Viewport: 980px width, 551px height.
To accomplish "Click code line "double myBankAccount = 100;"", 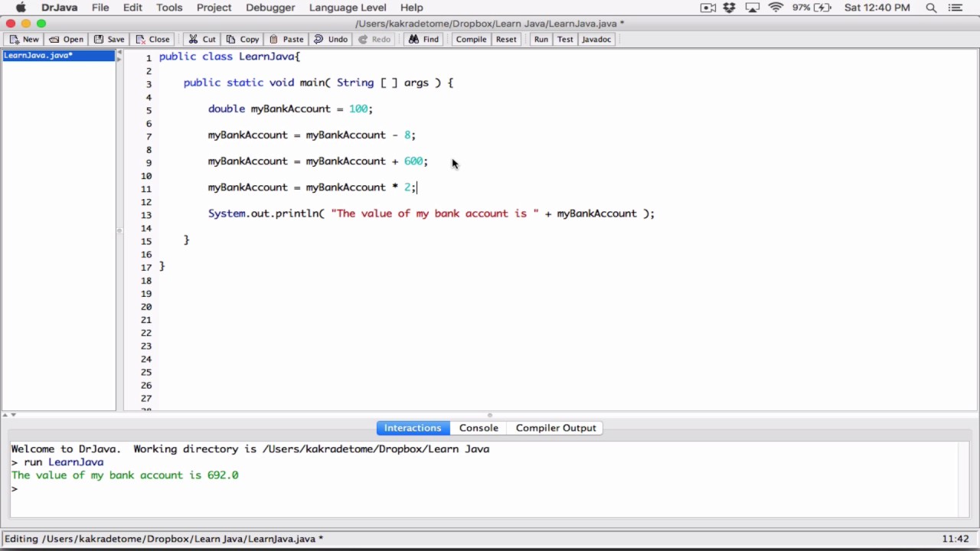I will [290, 109].
